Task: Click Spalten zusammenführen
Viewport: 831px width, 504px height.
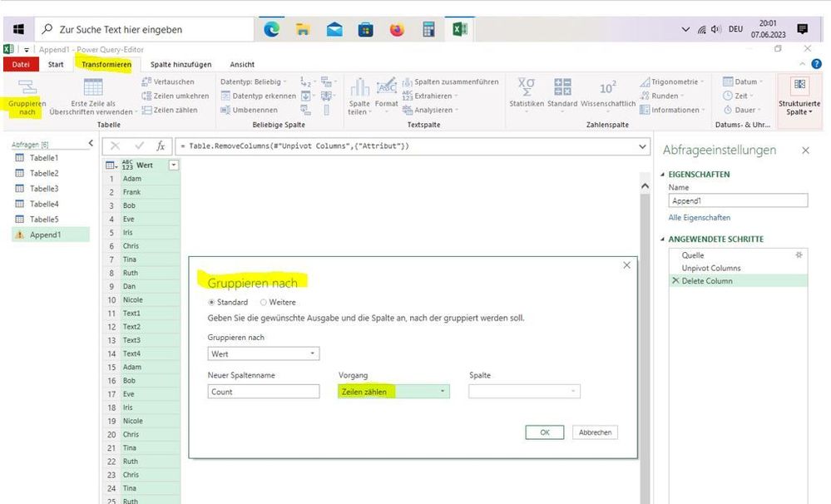Action: pyautogui.click(x=450, y=82)
